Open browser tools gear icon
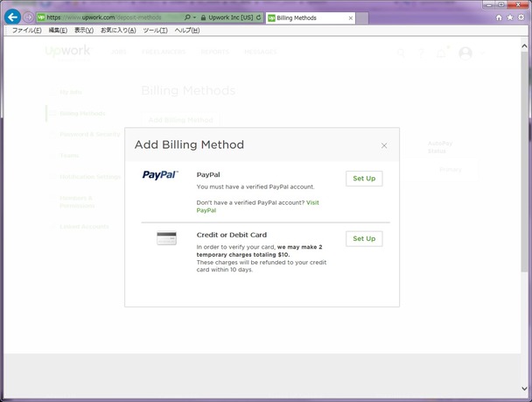532x402 pixels. (521, 18)
